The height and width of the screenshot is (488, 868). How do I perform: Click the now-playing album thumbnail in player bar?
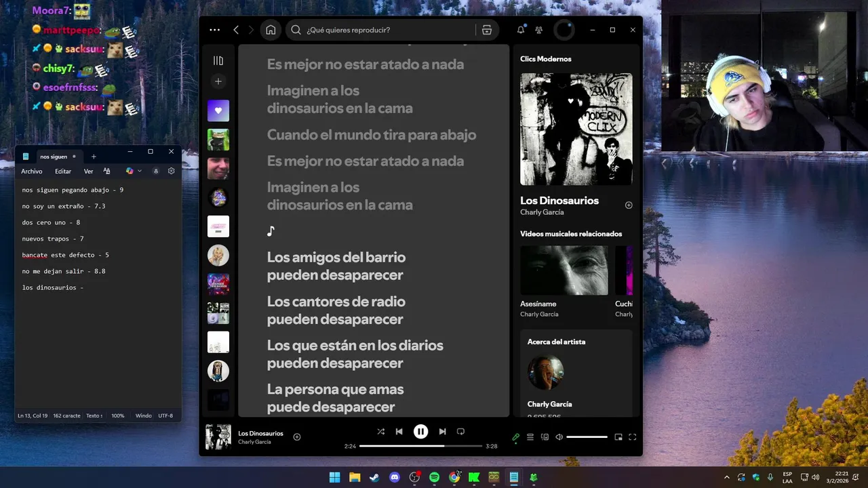pos(218,437)
